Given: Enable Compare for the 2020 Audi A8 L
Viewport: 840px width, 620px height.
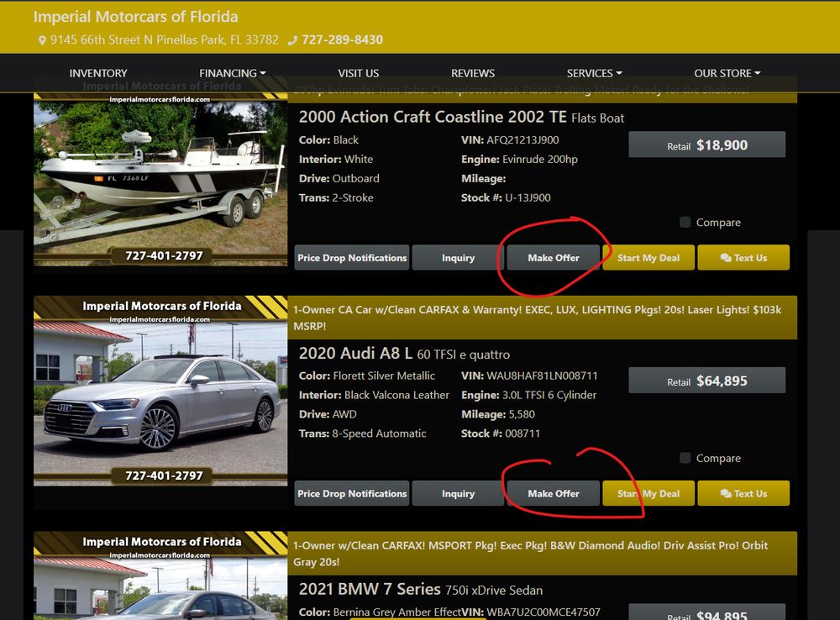Looking at the screenshot, I should (x=685, y=458).
